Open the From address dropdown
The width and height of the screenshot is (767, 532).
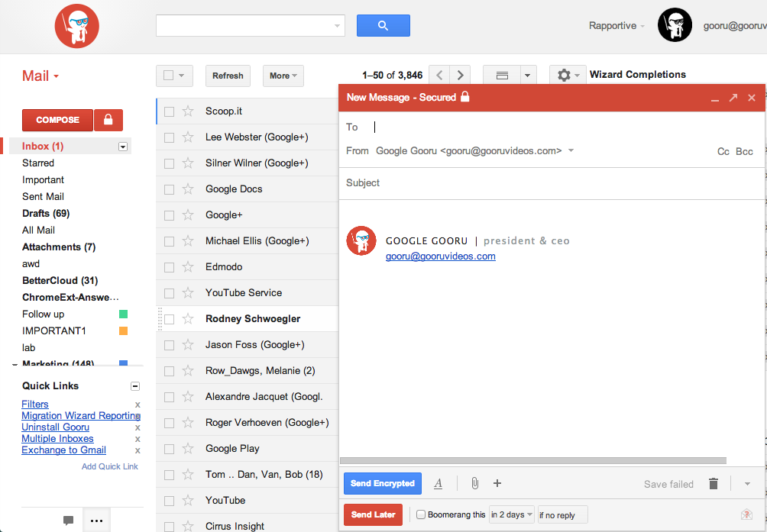(x=571, y=150)
